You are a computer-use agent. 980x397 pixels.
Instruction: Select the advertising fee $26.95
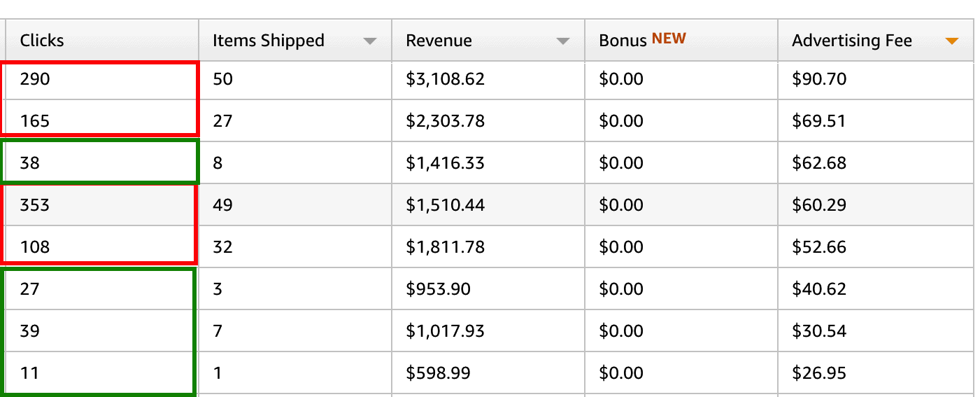818,373
